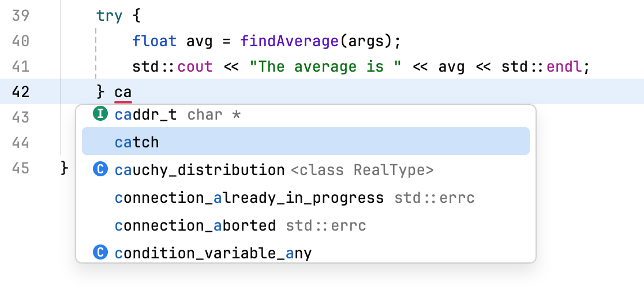Image resolution: width=644 pixels, height=289 pixels.
Task: Click line number 42 in the gutter
Action: [21, 92]
